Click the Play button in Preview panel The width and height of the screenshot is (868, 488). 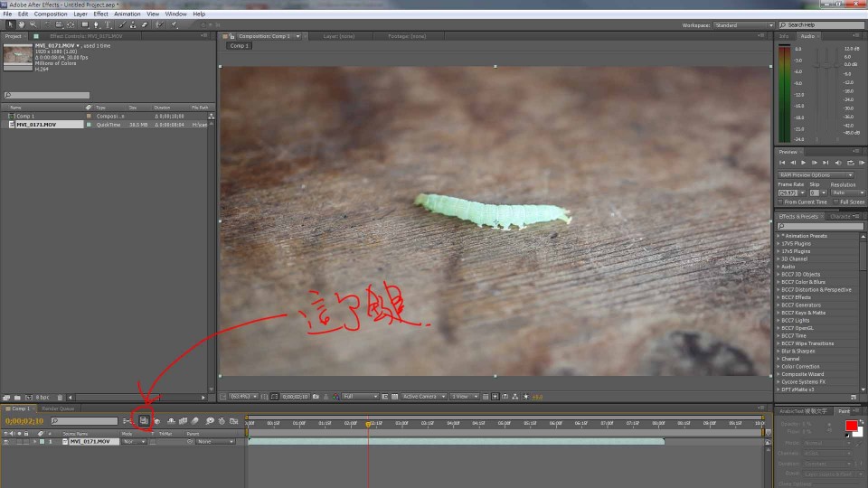click(802, 163)
